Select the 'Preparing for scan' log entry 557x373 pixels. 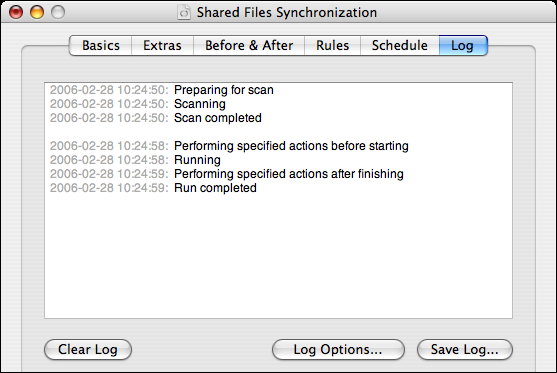[x=162, y=90]
